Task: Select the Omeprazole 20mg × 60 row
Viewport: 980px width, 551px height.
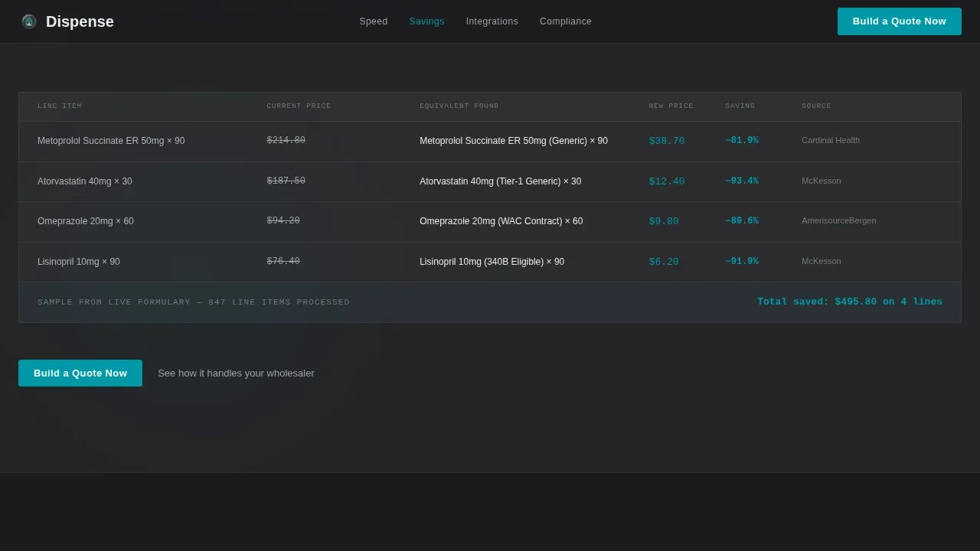Action: [490, 221]
